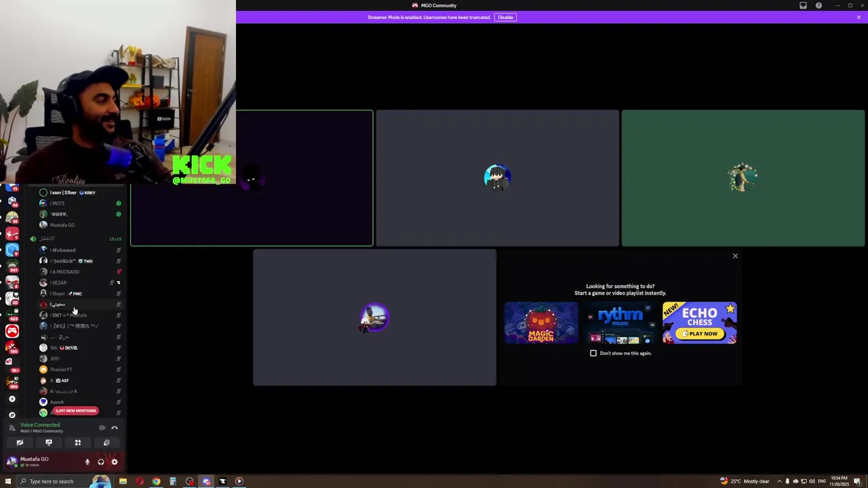This screenshot has height=488, width=868.
Task: Switch to Discord in the taskbar
Action: coord(206,481)
